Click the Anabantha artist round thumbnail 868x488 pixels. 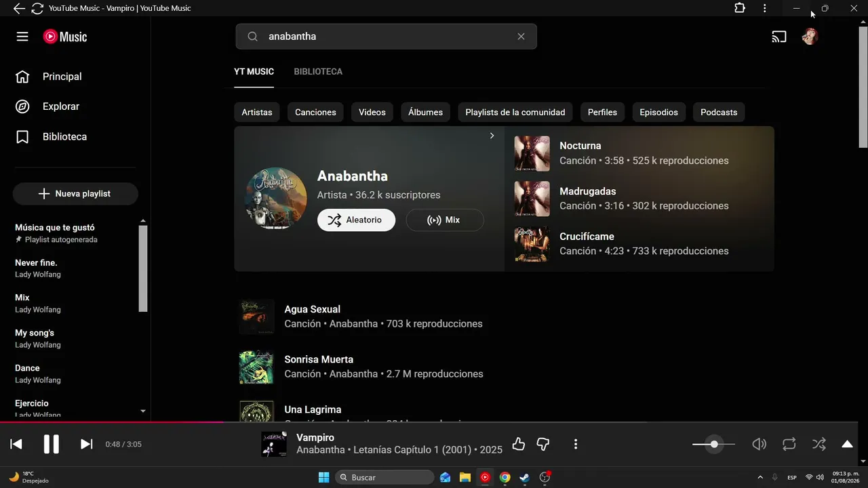275,199
